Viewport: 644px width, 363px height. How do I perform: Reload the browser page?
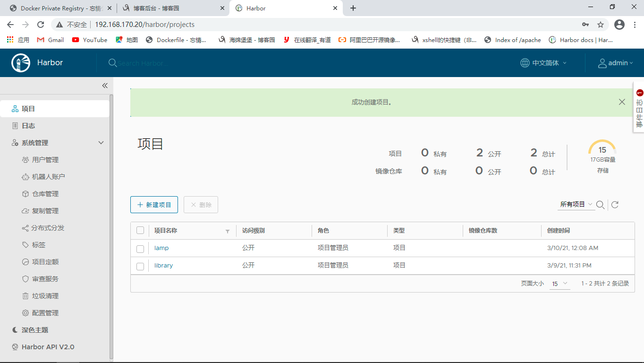pos(41,25)
